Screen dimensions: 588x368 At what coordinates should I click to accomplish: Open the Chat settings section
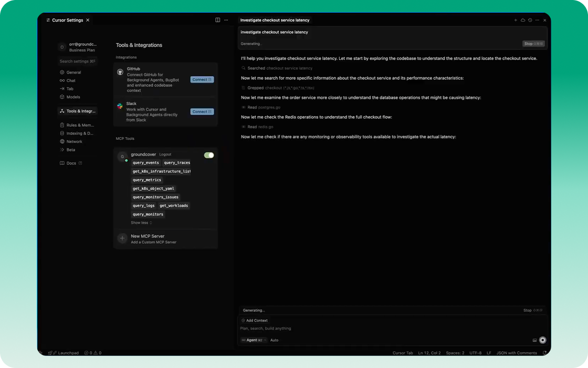click(x=68, y=80)
